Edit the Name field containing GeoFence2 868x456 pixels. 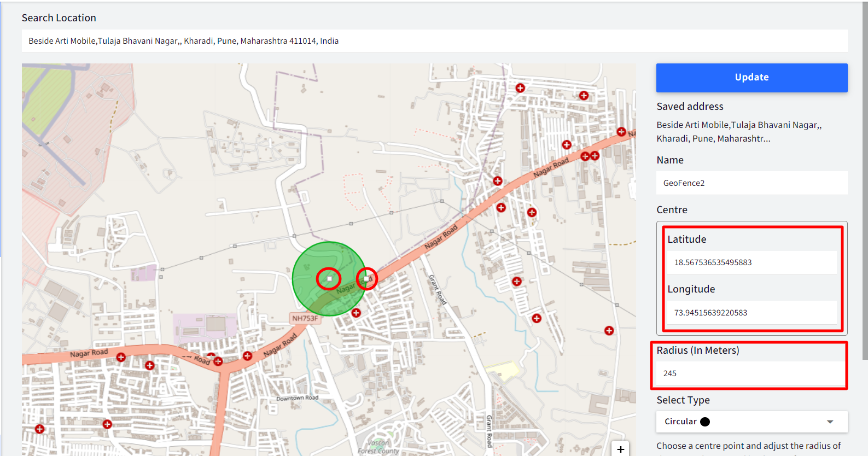tap(752, 183)
